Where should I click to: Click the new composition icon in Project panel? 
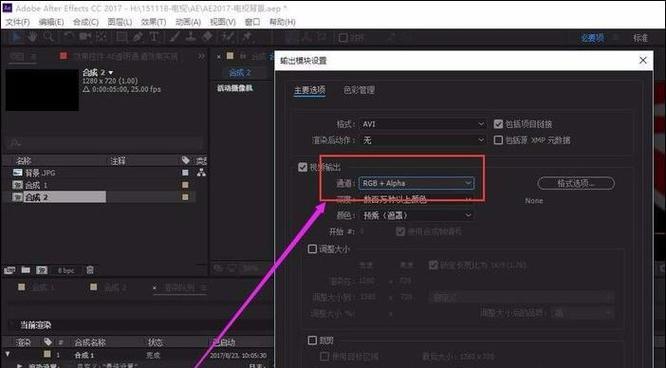coord(42,270)
